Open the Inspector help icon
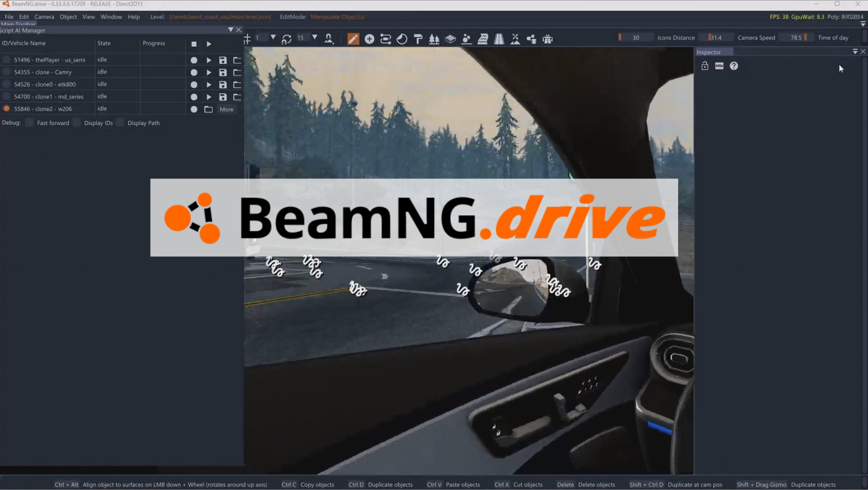The image size is (868, 490). [734, 66]
